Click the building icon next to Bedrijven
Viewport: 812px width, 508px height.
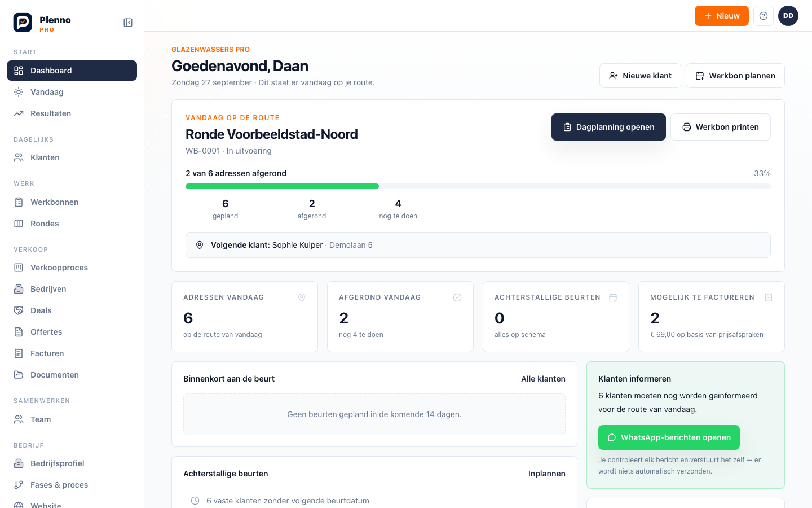(x=19, y=289)
